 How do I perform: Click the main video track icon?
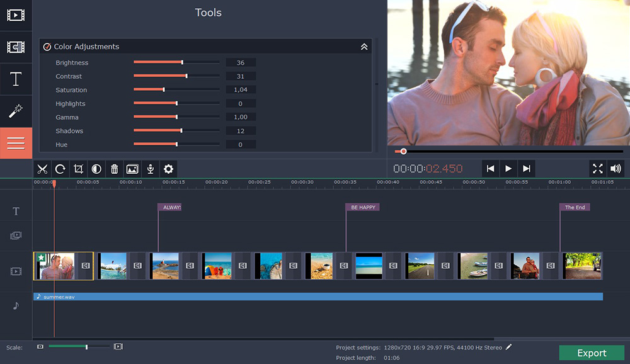[16, 271]
